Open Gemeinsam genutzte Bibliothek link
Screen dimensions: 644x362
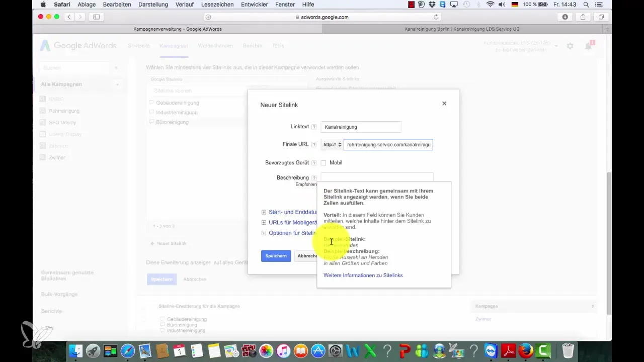67,276
